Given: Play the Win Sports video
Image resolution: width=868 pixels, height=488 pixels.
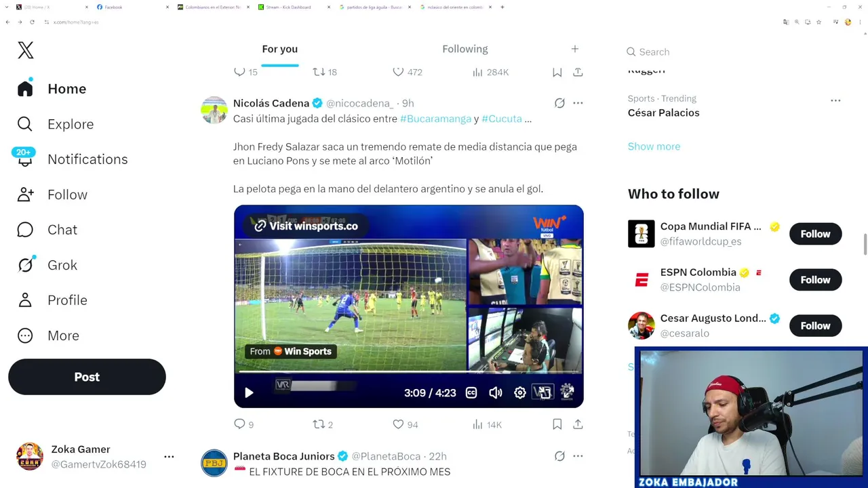Looking at the screenshot, I should (249, 393).
